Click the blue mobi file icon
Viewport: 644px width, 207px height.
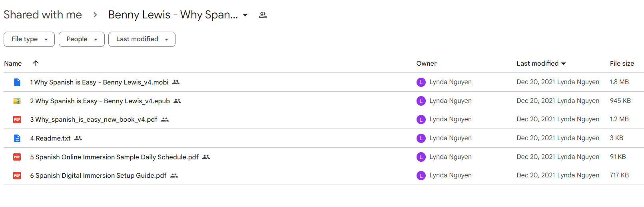(x=17, y=82)
